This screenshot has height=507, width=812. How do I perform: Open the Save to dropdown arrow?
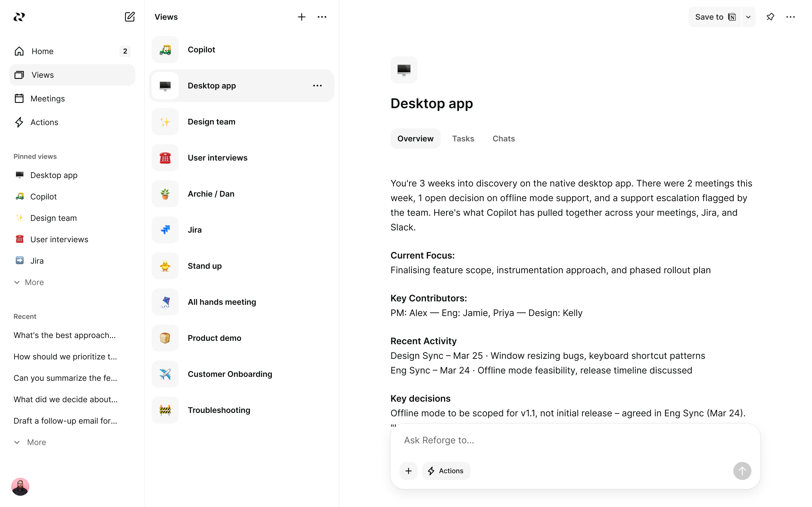point(748,17)
